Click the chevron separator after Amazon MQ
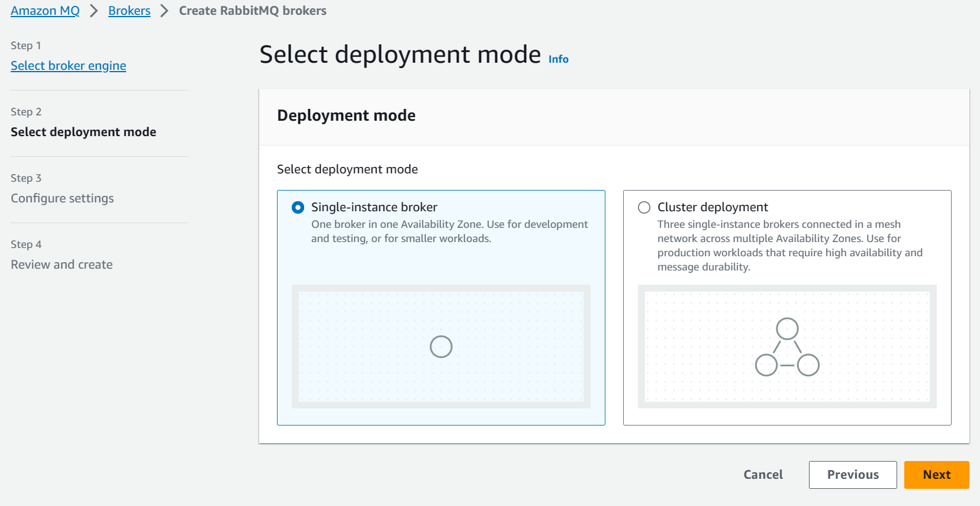980x506 pixels. coord(94,11)
